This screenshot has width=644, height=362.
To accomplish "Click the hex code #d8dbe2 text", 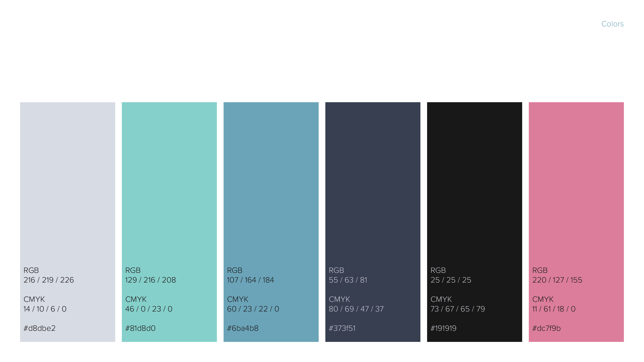I will [x=39, y=328].
